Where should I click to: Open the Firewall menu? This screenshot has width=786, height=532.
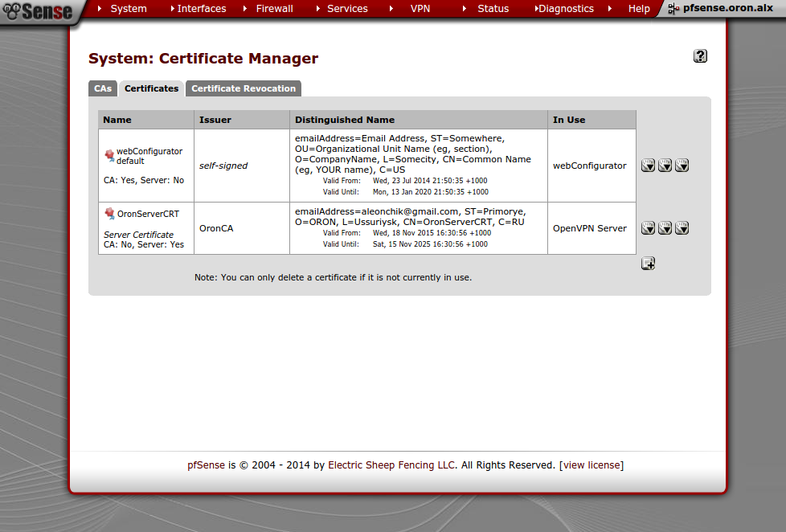click(x=275, y=9)
